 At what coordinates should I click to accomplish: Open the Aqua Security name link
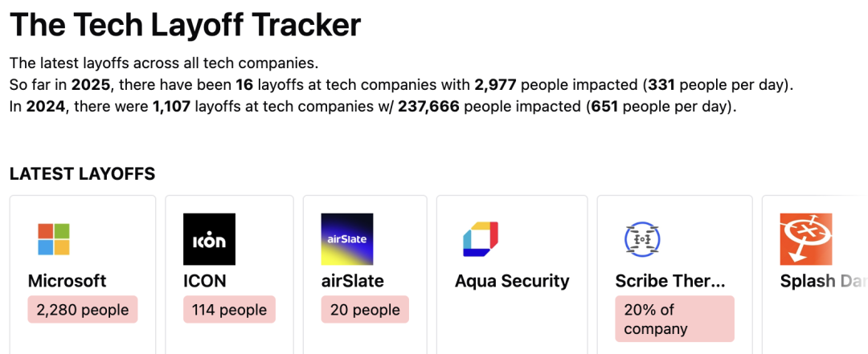512,281
